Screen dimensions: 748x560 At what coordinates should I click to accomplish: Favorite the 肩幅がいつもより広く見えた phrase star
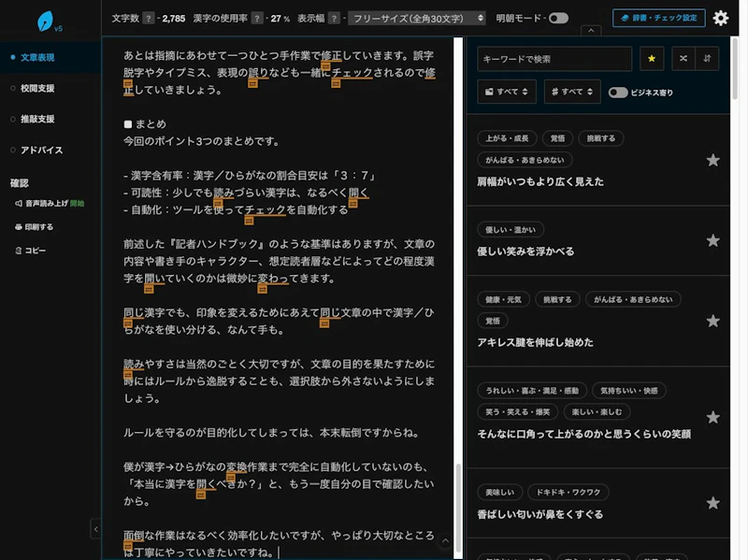[713, 161]
